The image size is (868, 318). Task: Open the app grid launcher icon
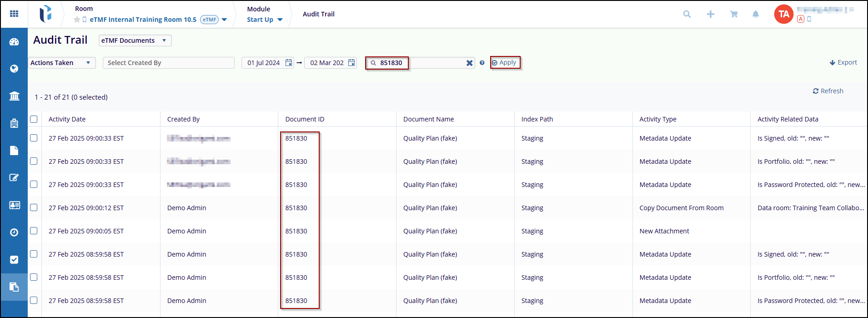pyautogui.click(x=14, y=14)
